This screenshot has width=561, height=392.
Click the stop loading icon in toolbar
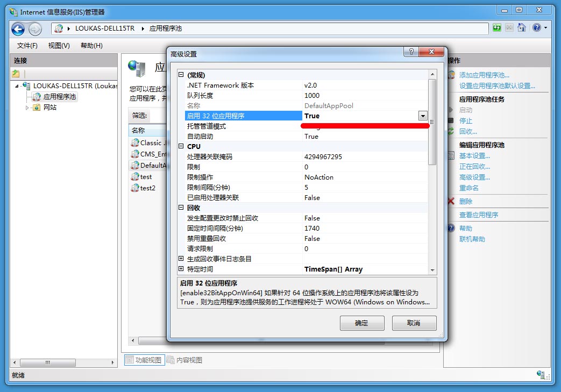(x=509, y=27)
